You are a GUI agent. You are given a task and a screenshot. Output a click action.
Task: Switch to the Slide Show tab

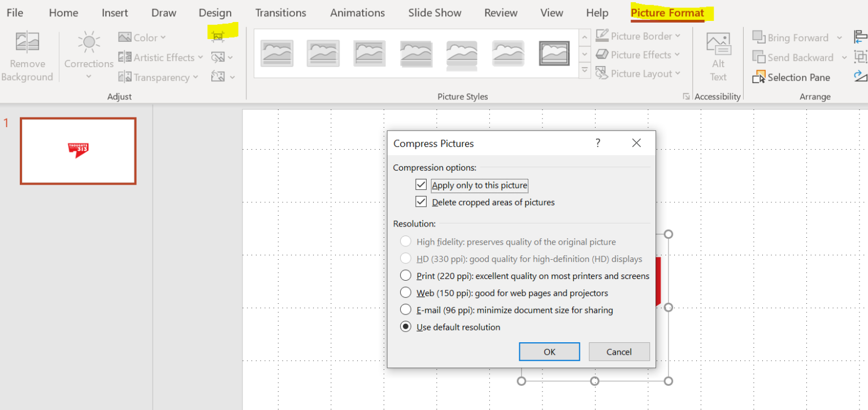(435, 12)
